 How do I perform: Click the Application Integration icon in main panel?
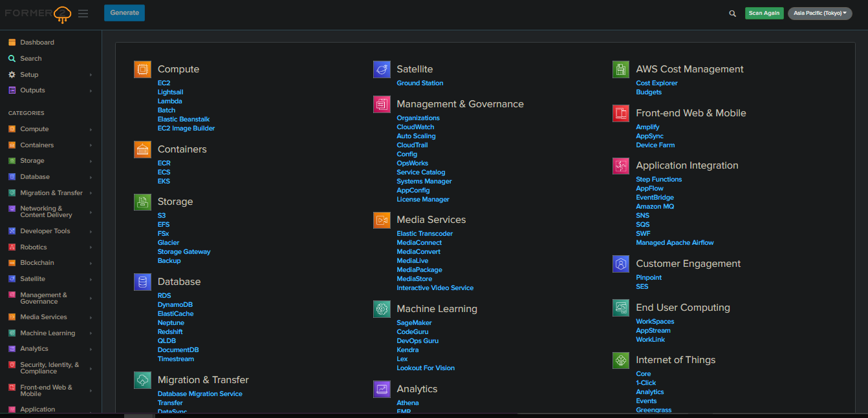pos(621,165)
